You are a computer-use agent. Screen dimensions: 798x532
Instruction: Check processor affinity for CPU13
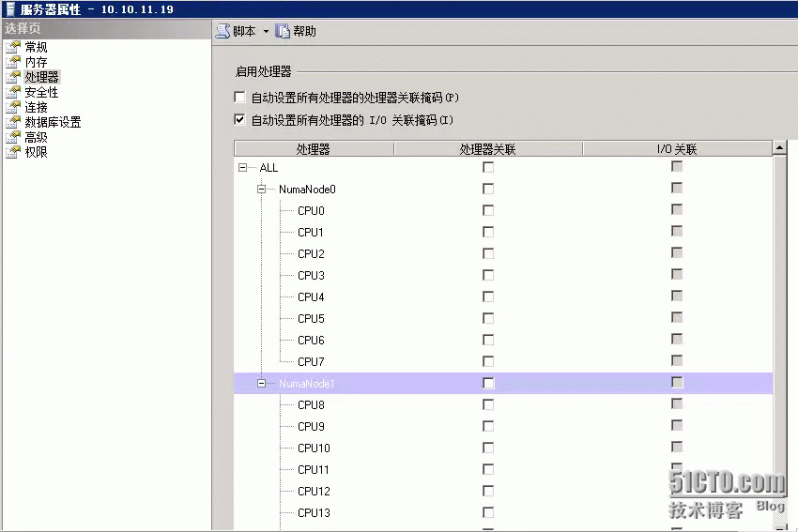(488, 512)
